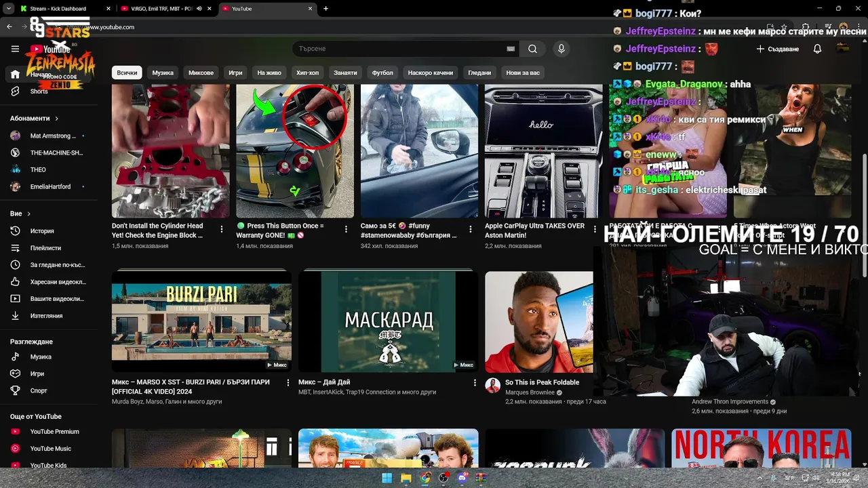This screenshot has width=868, height=488.
Task: Open the YouTube hamburger guide menu
Action: pos(15,49)
